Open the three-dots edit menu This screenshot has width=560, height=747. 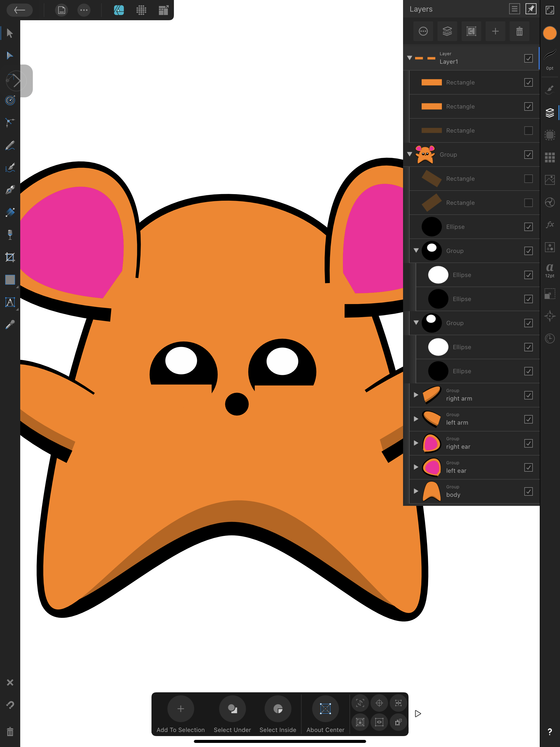pyautogui.click(x=84, y=10)
